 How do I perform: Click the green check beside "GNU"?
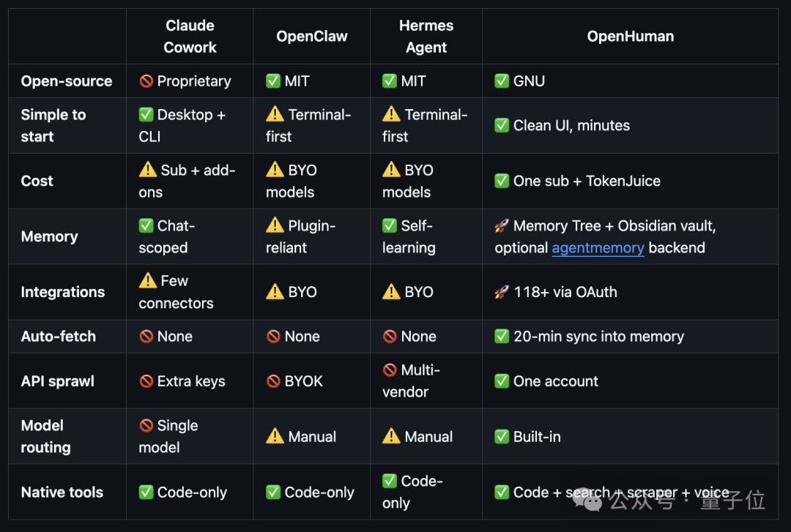point(502,80)
